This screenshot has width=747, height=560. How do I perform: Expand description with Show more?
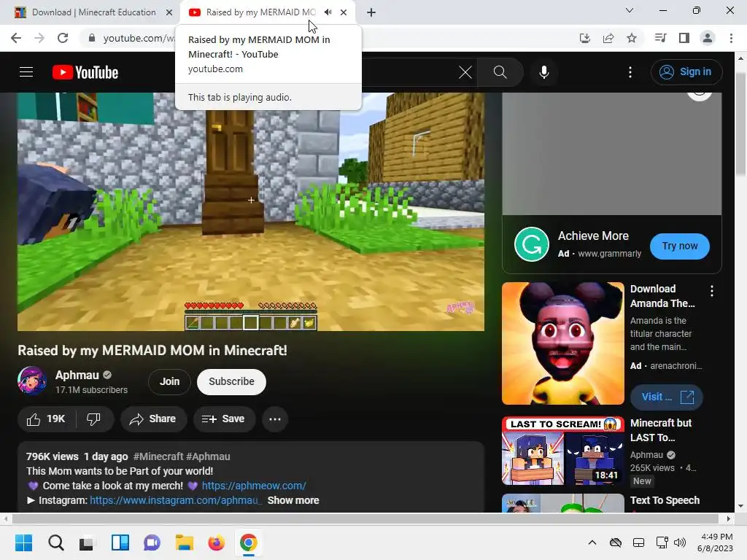point(293,500)
